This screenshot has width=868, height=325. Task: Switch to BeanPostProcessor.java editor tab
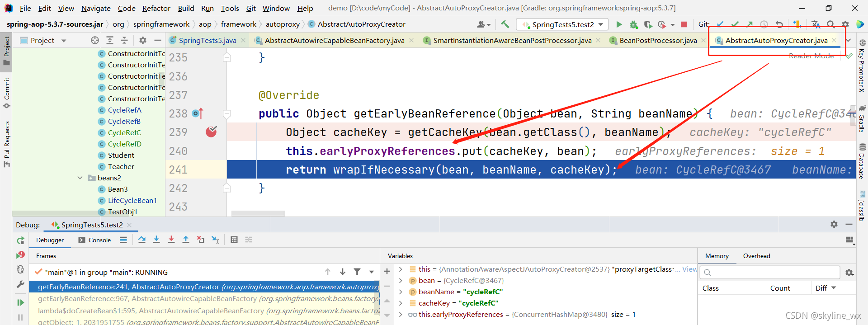(658, 40)
